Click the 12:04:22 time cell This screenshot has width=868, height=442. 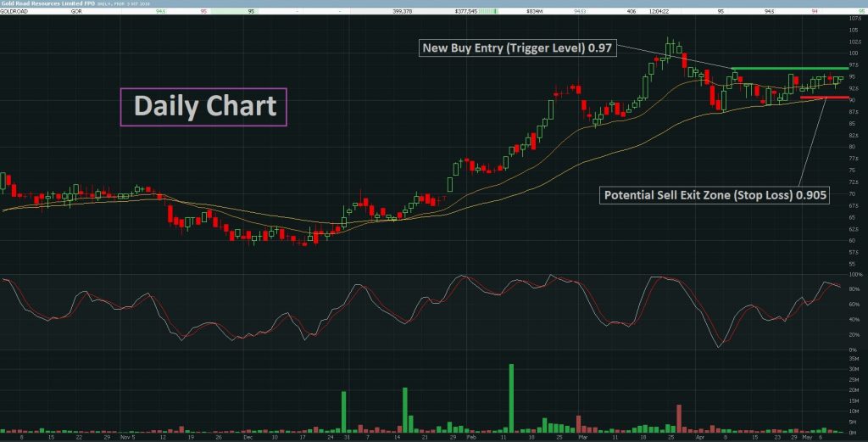click(659, 11)
